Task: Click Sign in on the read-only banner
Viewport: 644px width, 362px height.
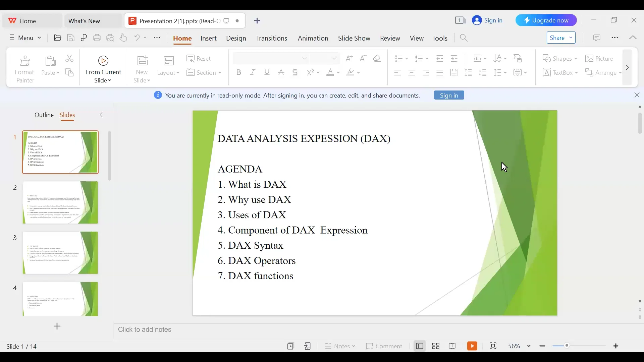Action: (x=449, y=95)
